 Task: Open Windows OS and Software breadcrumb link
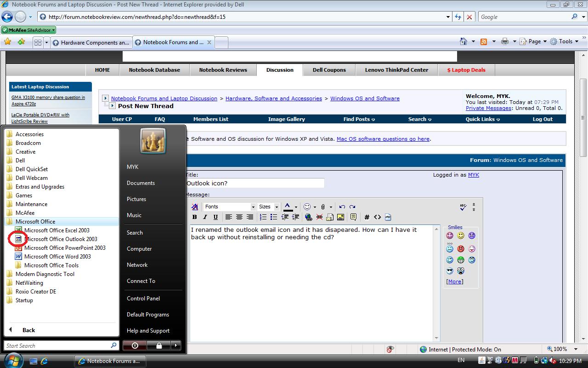pyautogui.click(x=365, y=98)
